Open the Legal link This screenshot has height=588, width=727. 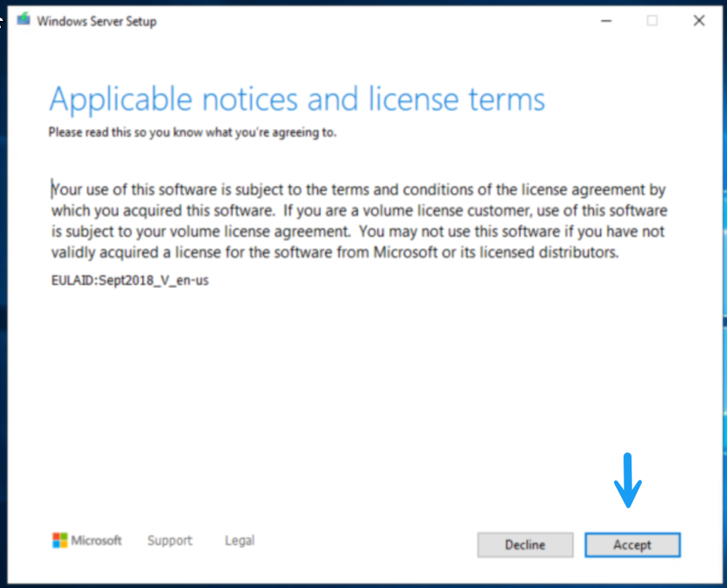point(239,541)
